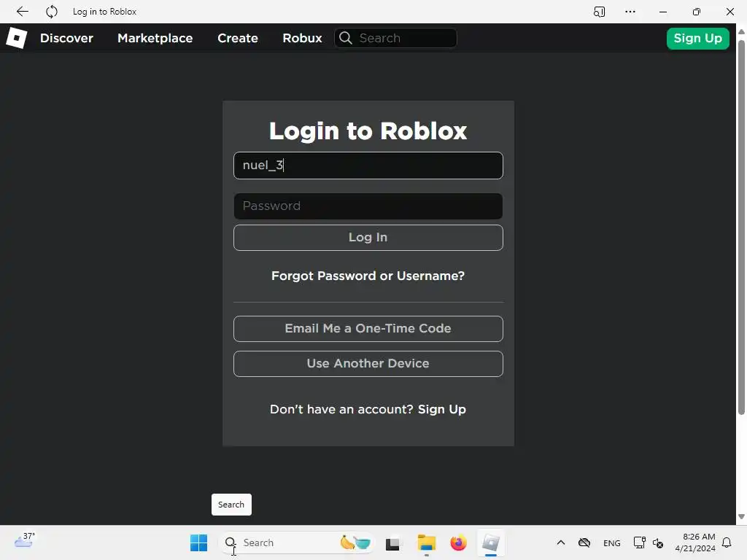This screenshot has width=747, height=560.
Task: Minimize the Roblox window
Action: [x=662, y=12]
